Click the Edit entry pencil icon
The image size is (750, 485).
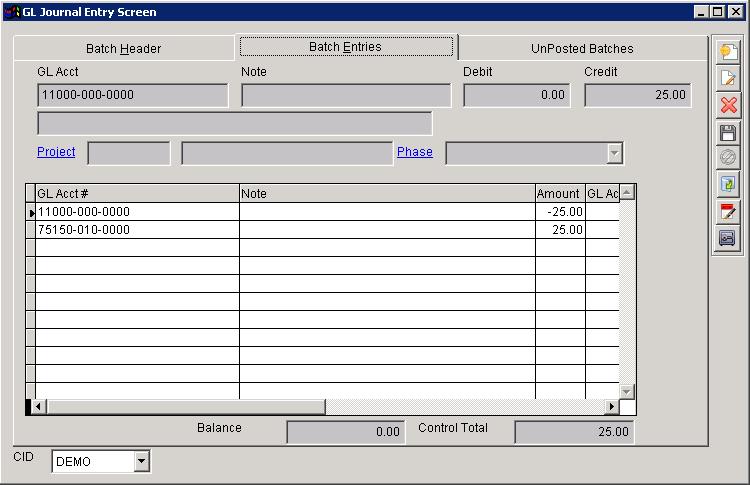click(x=727, y=79)
